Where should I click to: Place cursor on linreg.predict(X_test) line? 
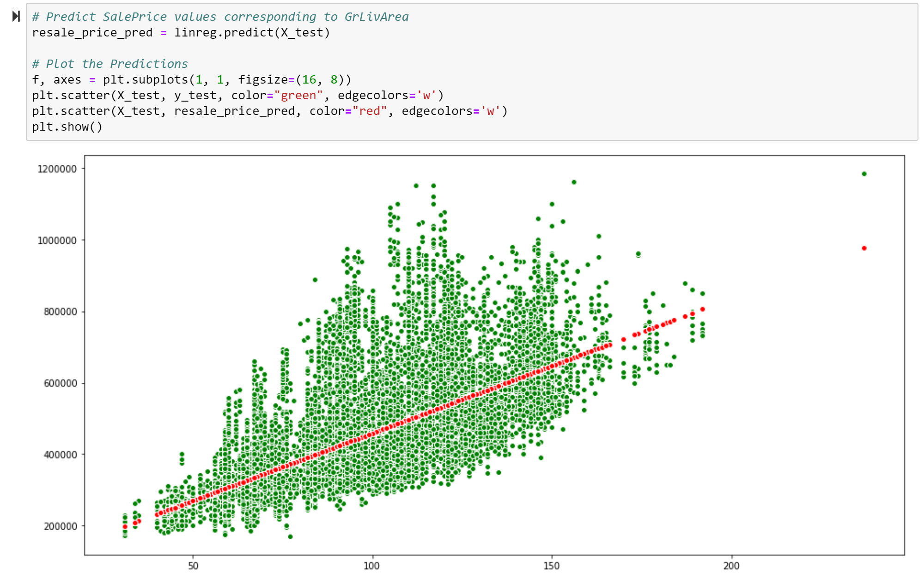tap(252, 33)
